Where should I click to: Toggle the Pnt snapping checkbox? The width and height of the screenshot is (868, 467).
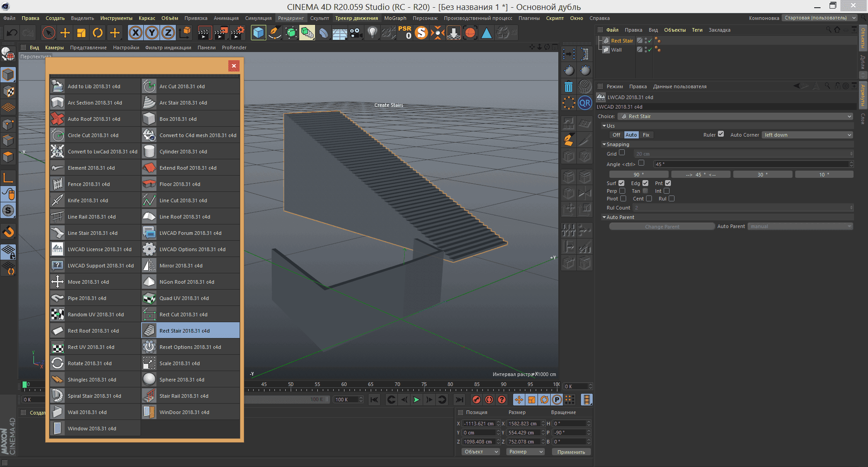[668, 183]
